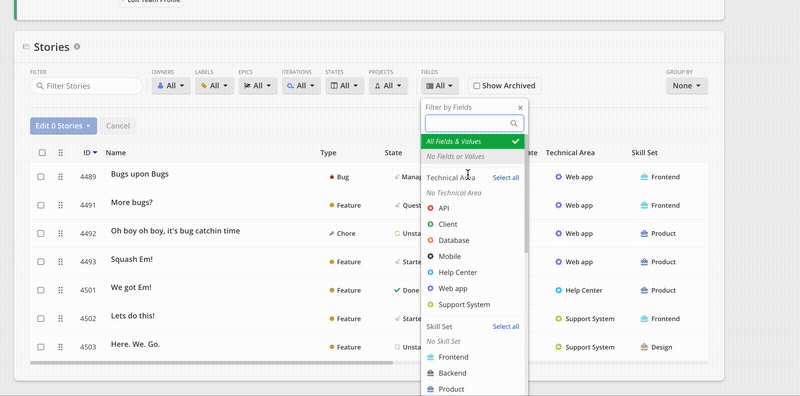The height and width of the screenshot is (396, 800).
Task: Click the Bug type icon for story 4489
Action: pyautogui.click(x=332, y=177)
